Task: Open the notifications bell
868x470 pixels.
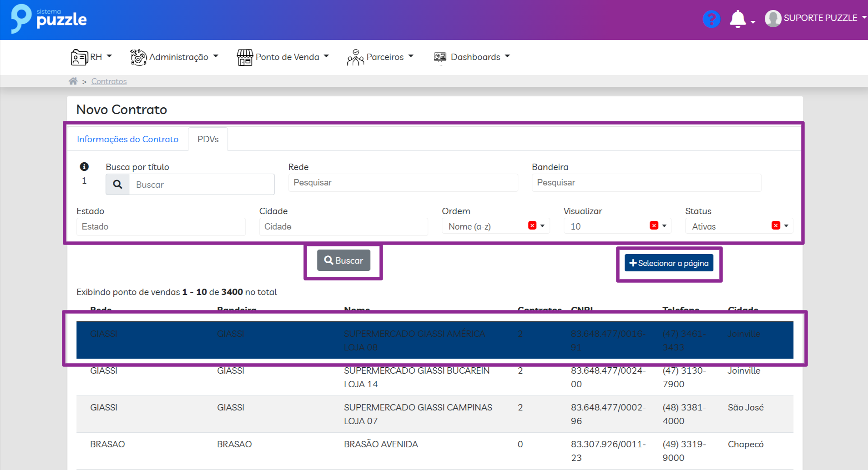Action: tap(737, 19)
